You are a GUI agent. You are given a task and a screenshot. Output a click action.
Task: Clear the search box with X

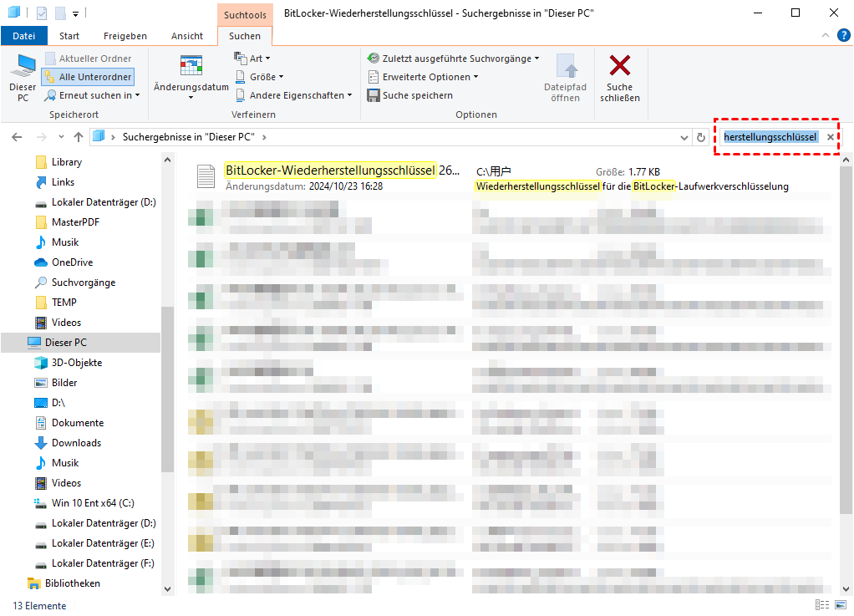[x=830, y=137]
